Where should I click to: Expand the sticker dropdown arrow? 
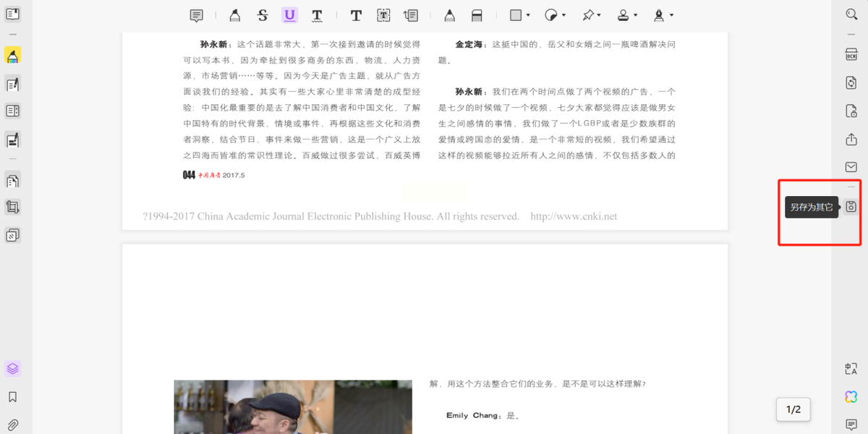[563, 15]
